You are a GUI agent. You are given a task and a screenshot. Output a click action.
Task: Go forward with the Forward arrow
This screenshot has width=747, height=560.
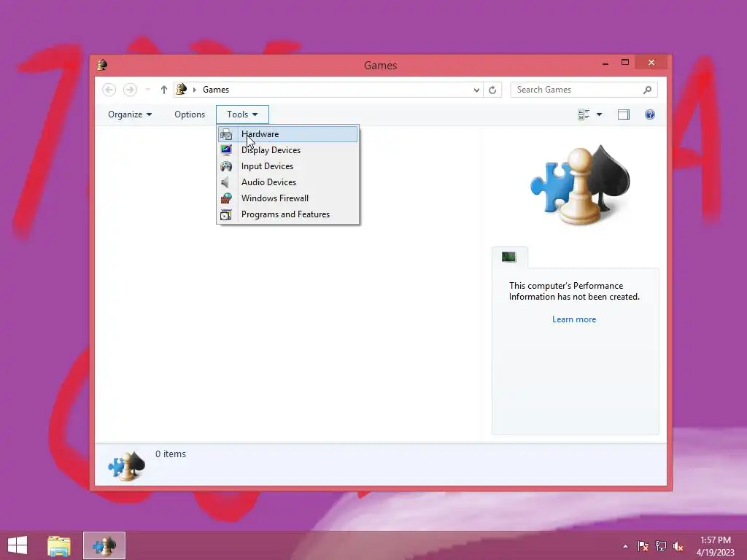130,90
